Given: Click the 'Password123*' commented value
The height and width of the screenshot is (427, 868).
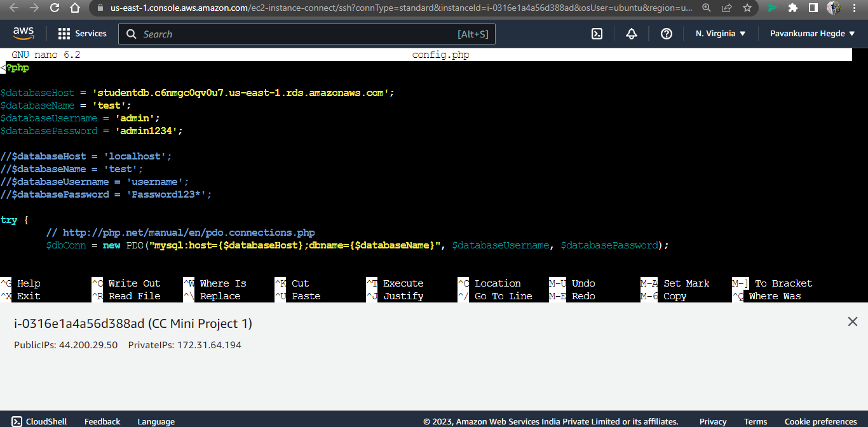Looking at the screenshot, I should [166, 194].
